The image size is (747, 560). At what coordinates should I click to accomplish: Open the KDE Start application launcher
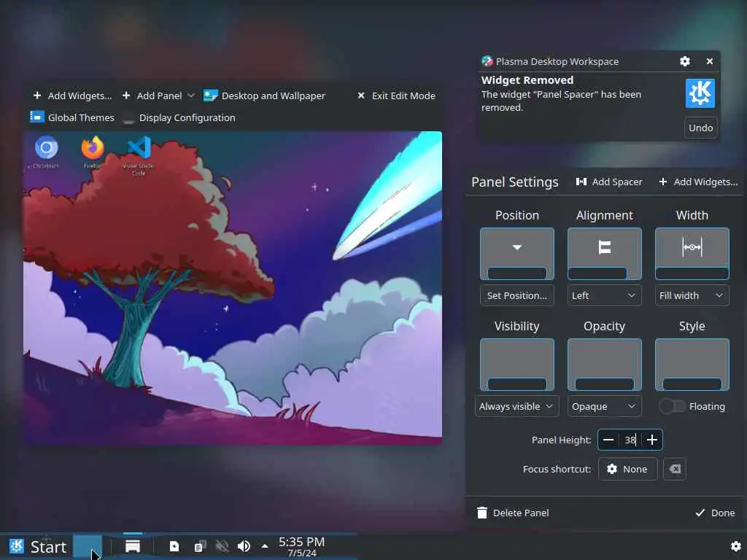point(38,547)
